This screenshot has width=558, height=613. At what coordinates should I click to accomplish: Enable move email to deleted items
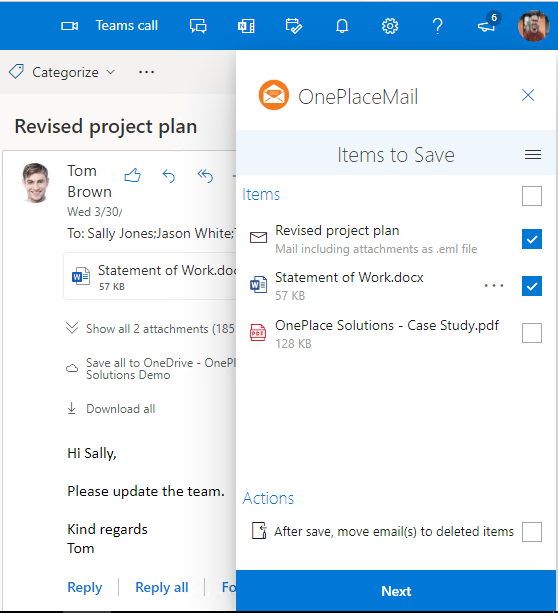[x=532, y=532]
